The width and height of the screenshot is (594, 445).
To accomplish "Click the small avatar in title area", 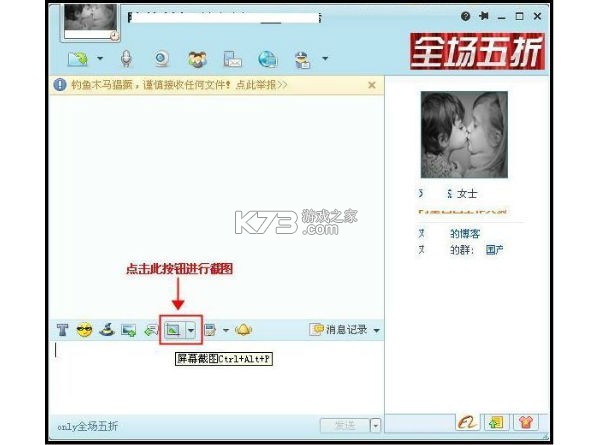I will tap(90, 21).
